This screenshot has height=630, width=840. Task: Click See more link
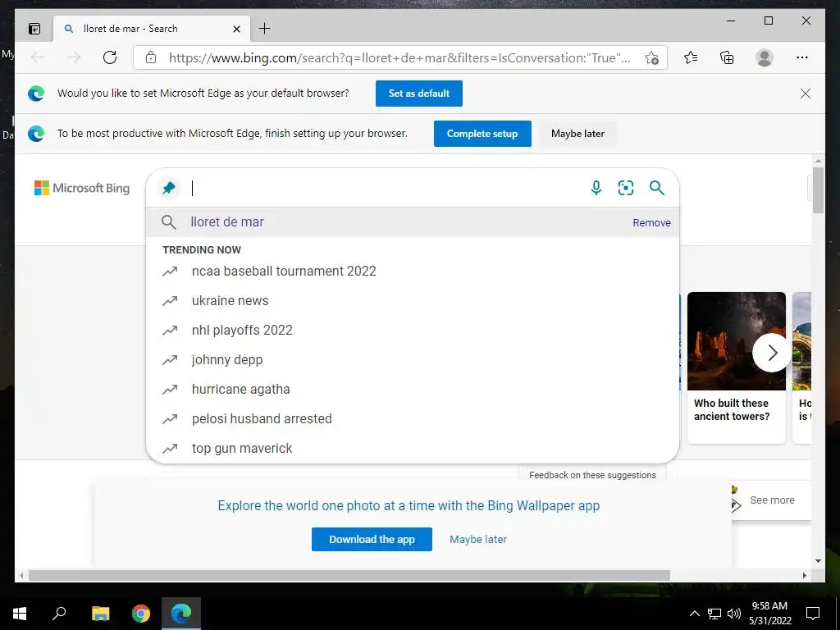pyautogui.click(x=772, y=500)
